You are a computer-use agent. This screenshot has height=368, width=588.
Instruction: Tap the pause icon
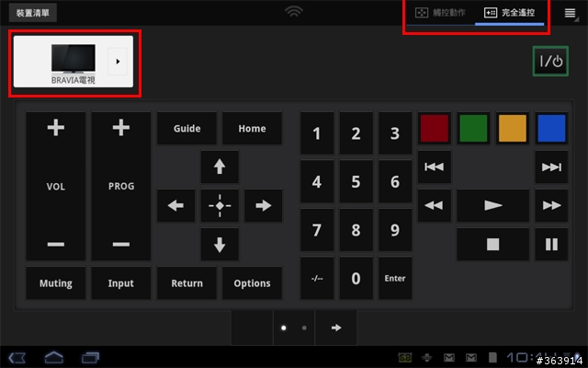(x=551, y=244)
